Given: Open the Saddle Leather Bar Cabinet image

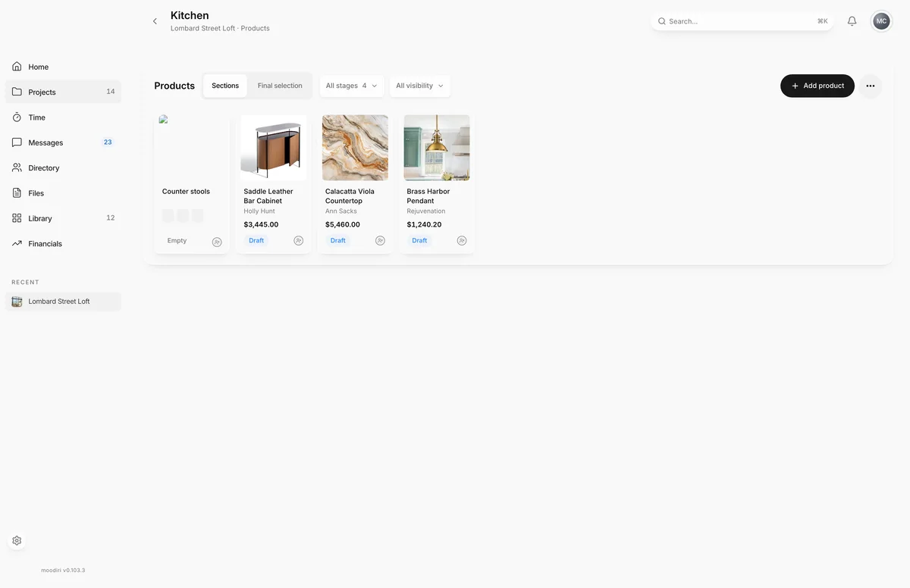Looking at the screenshot, I should tap(274, 148).
